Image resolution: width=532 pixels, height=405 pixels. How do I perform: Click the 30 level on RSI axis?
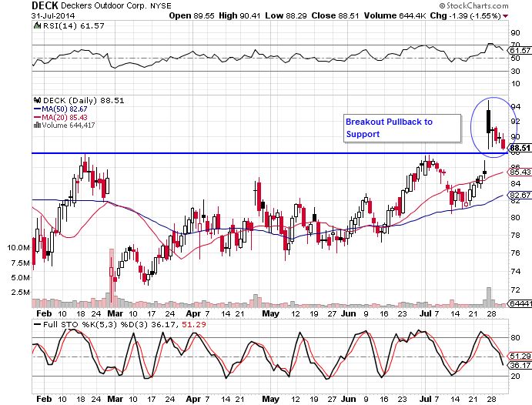515,71
